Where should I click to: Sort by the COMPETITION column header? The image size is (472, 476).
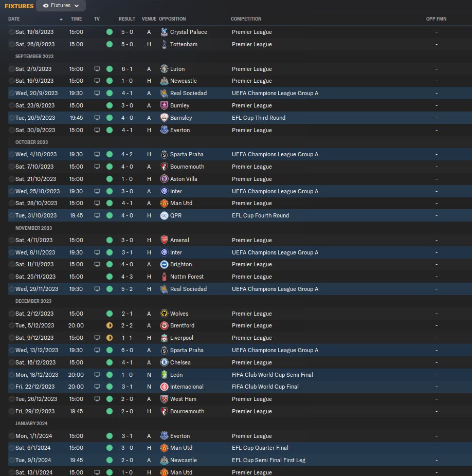coord(246,19)
